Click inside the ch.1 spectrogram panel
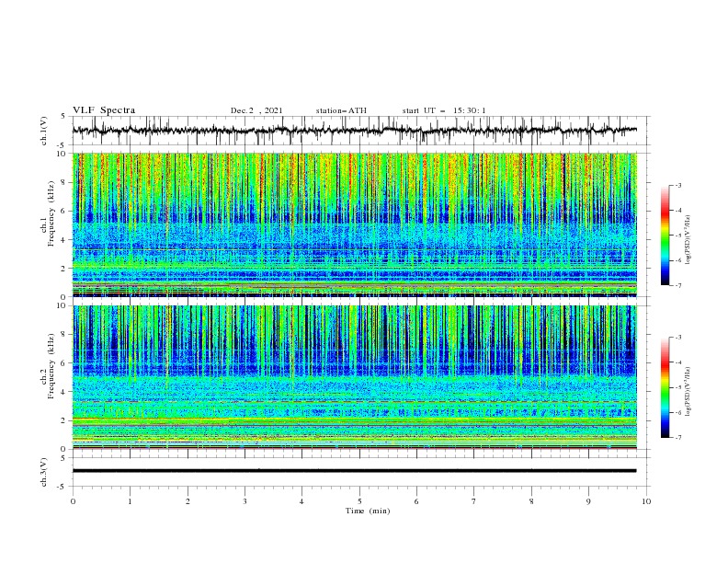728x563 pixels. (x=355, y=224)
